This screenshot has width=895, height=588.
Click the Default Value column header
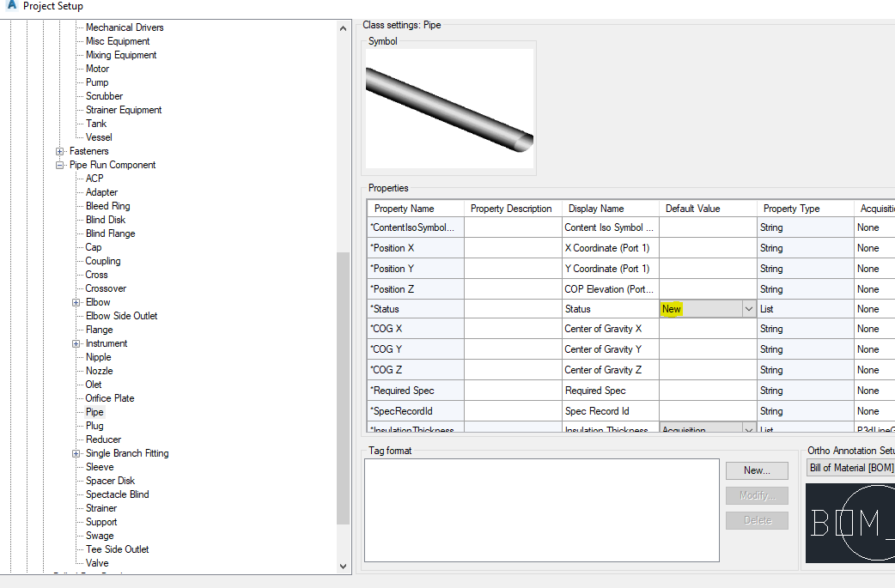[708, 209]
